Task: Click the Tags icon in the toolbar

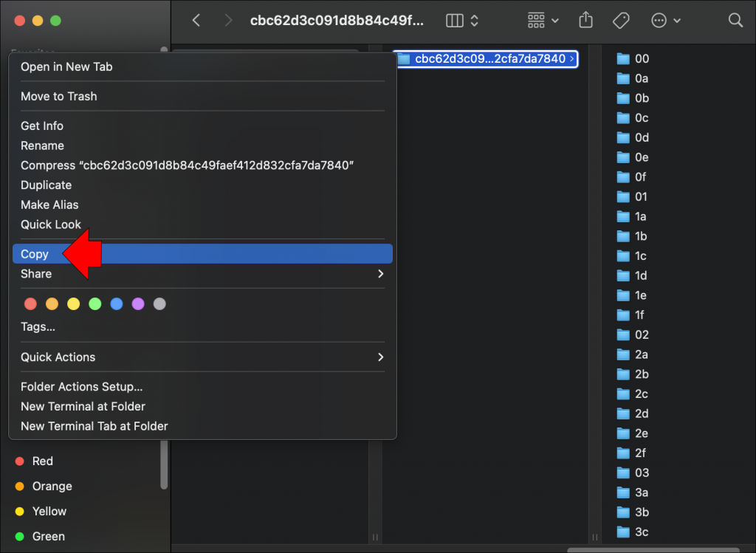Action: tap(621, 21)
